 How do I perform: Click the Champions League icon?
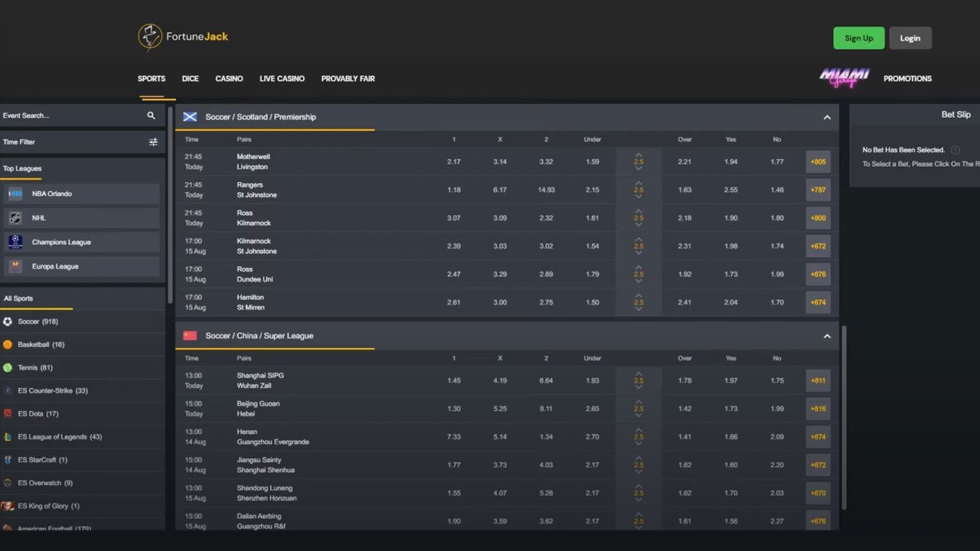pyautogui.click(x=15, y=242)
